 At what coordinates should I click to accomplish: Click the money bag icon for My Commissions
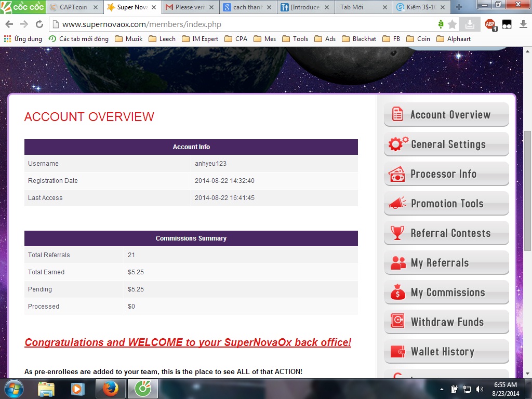pos(397,292)
